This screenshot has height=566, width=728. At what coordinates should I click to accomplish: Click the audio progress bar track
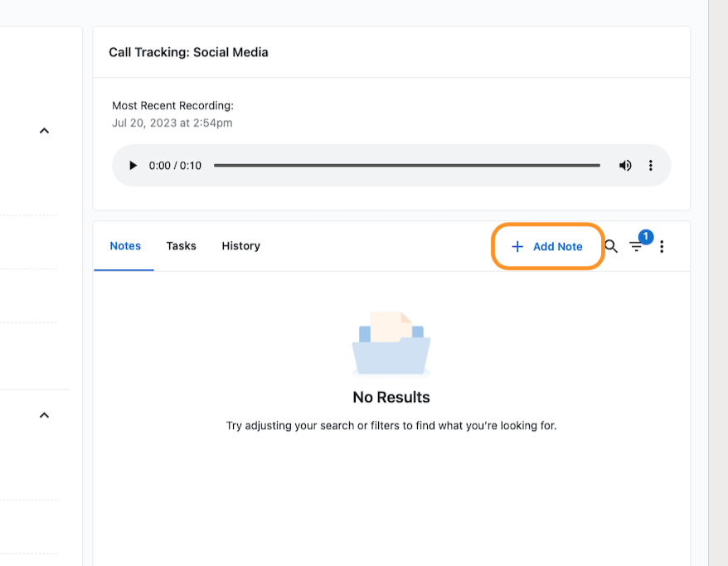click(x=406, y=166)
